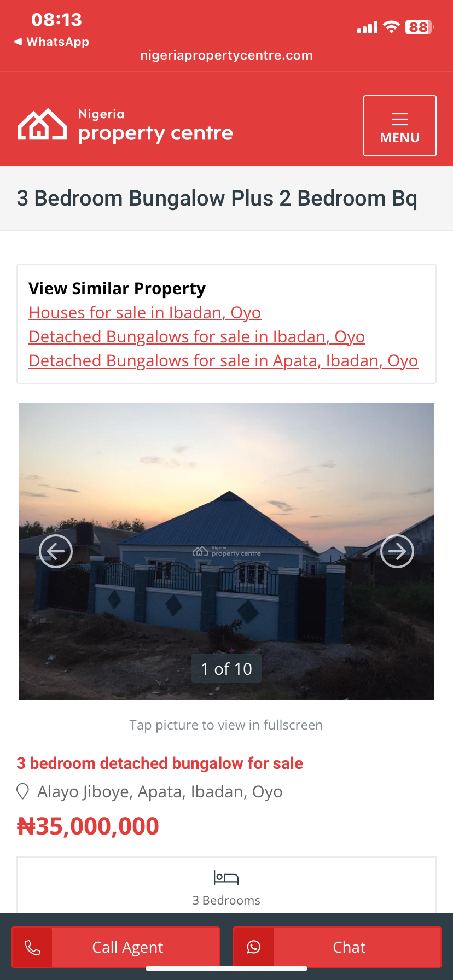Open Detached Bungalows for sale in Apata link
Screen dimensions: 453x980
pos(223,360)
